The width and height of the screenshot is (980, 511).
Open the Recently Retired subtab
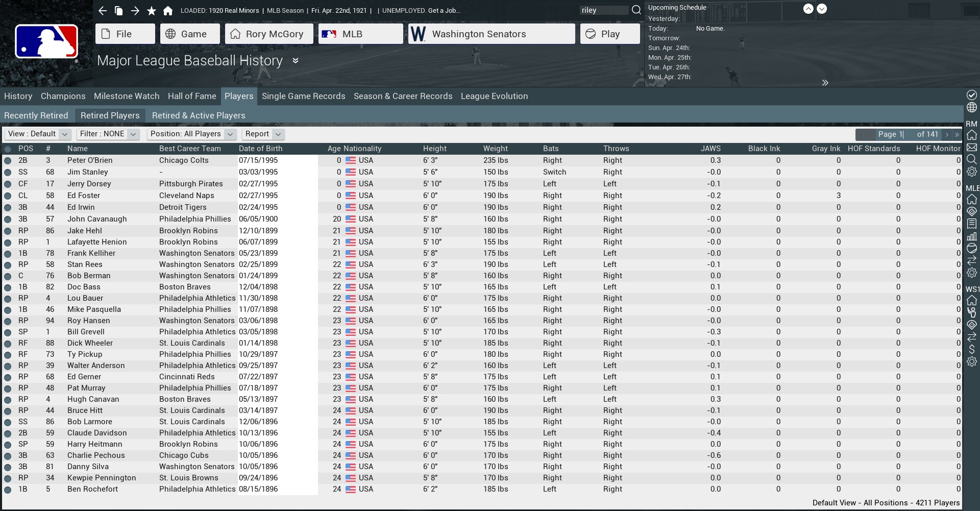tap(36, 115)
